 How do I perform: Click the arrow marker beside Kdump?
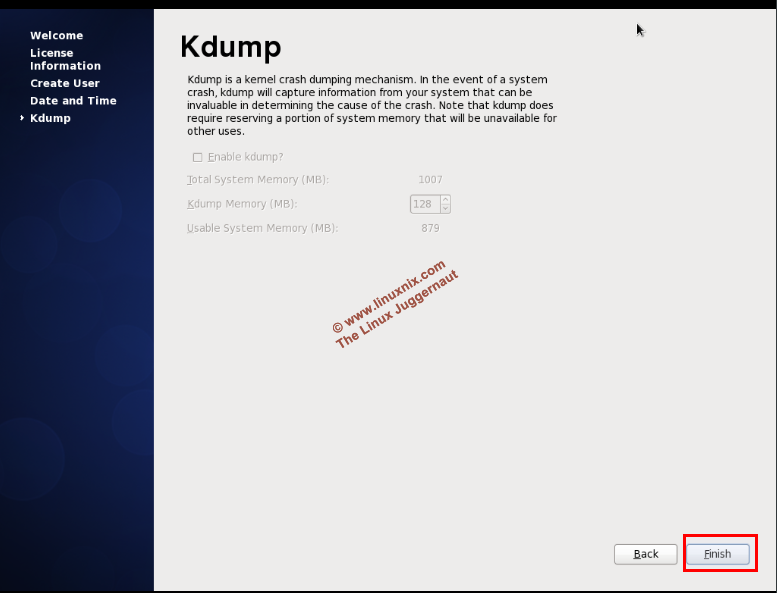coord(22,118)
